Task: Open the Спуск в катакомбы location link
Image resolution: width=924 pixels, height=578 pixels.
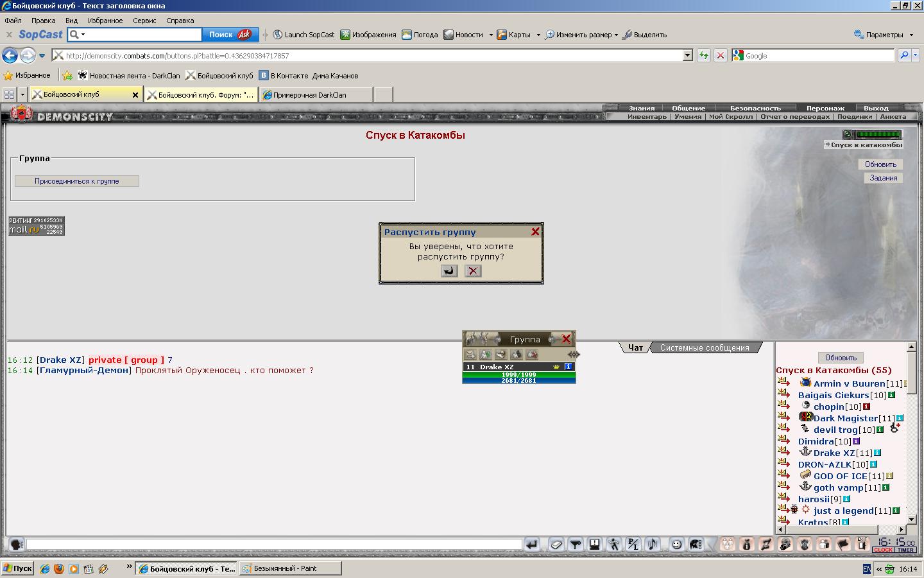Action: (866, 144)
